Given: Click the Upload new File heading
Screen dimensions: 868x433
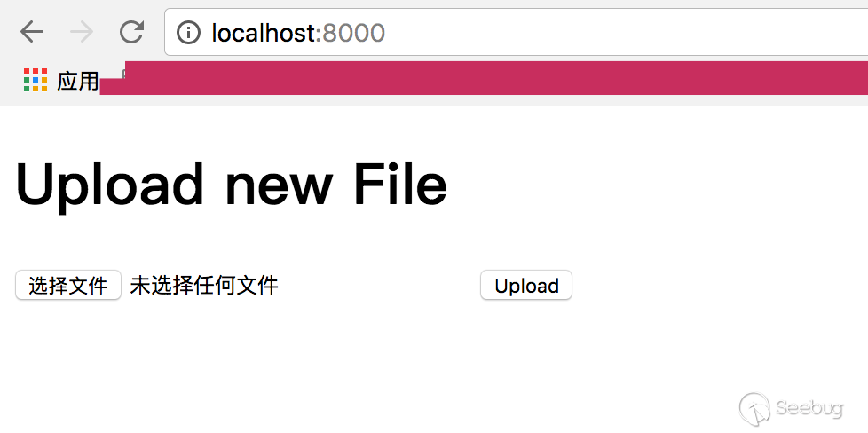Looking at the screenshot, I should point(232,184).
